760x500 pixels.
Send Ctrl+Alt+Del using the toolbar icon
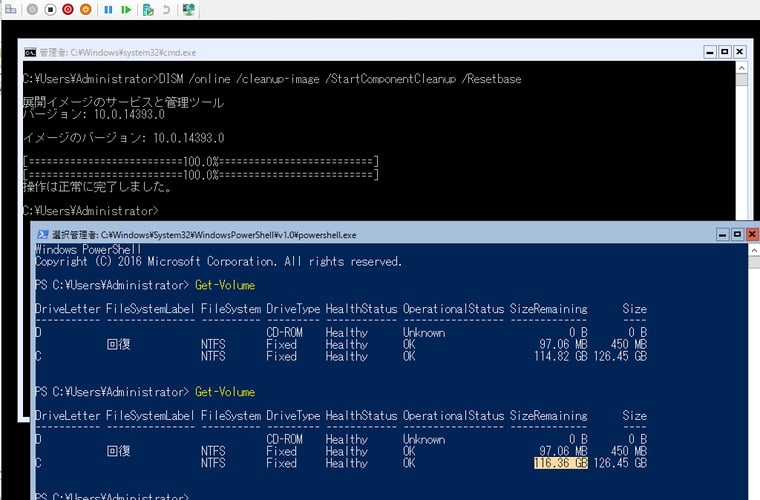coord(10,9)
